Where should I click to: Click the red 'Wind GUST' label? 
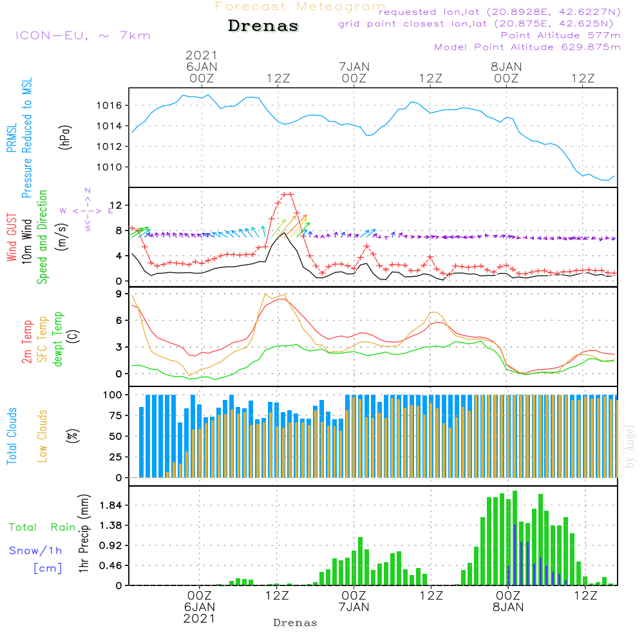(12, 237)
